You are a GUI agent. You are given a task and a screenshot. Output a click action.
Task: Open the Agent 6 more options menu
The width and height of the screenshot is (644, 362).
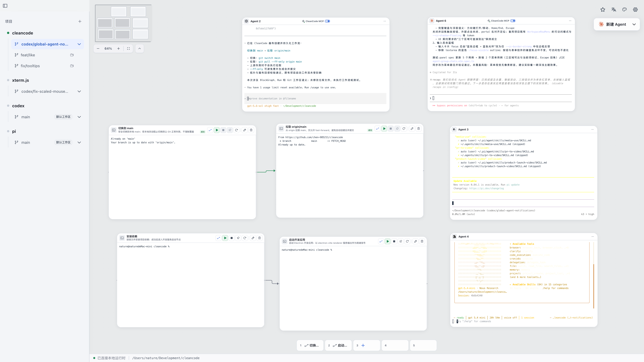[x=570, y=21]
